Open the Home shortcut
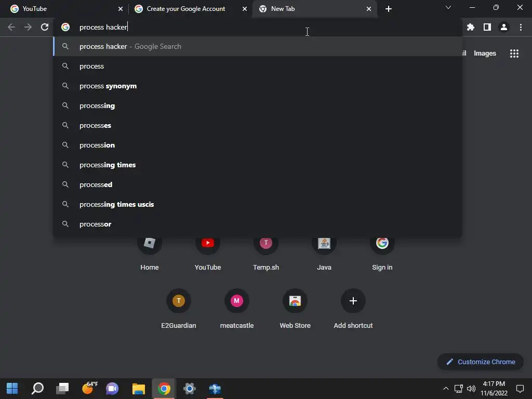Image resolution: width=532 pixels, height=399 pixels. [149, 253]
